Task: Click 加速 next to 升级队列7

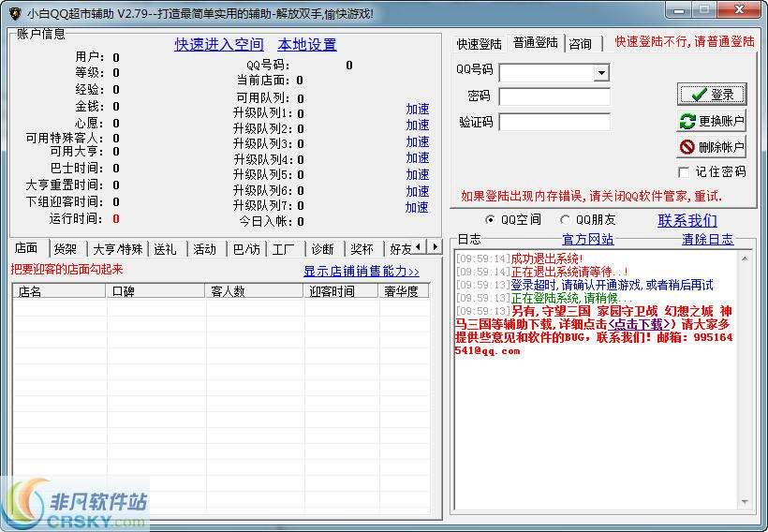Action: pyautogui.click(x=418, y=208)
